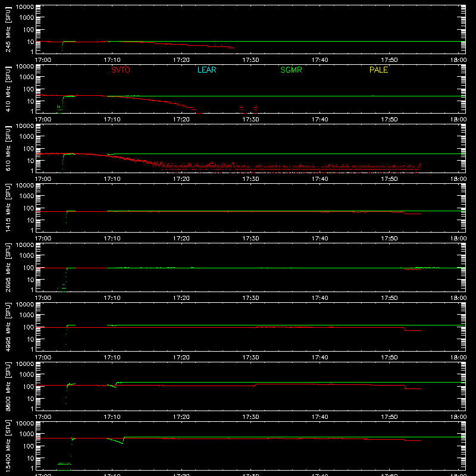Viewport: 476px width, 476px height.
Task: Click 10 y-axis value on 1415 MHz panel
Action: coord(30,220)
